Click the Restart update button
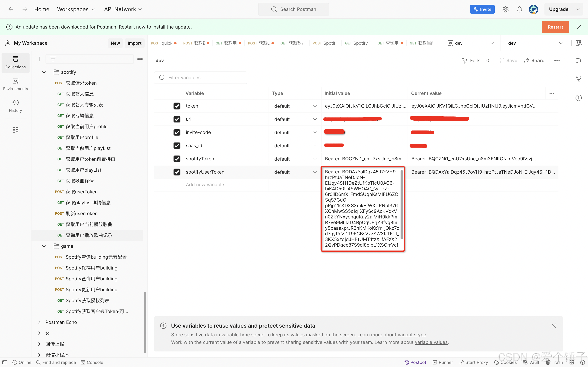This screenshot has height=367, width=588. (555, 27)
